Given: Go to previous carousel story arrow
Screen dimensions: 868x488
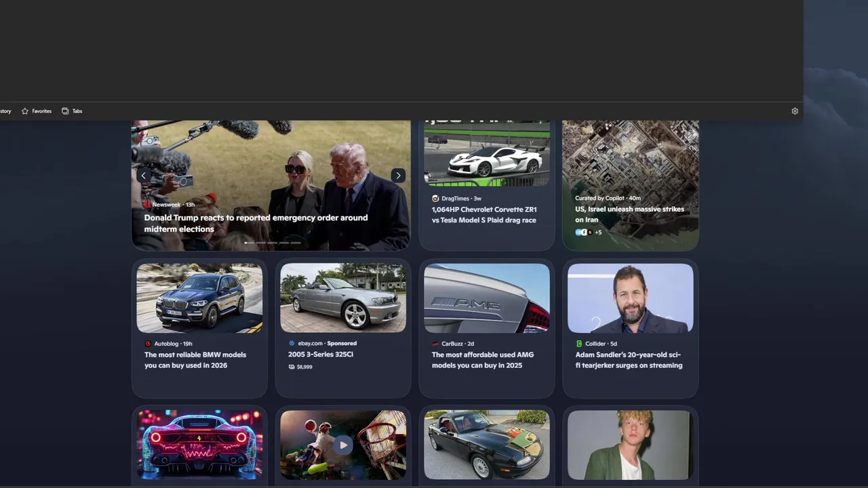Looking at the screenshot, I should [x=143, y=176].
